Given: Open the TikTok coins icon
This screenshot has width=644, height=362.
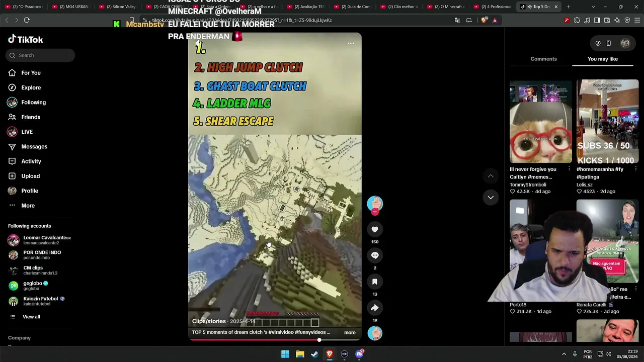Looking at the screenshot, I should 598,43.
